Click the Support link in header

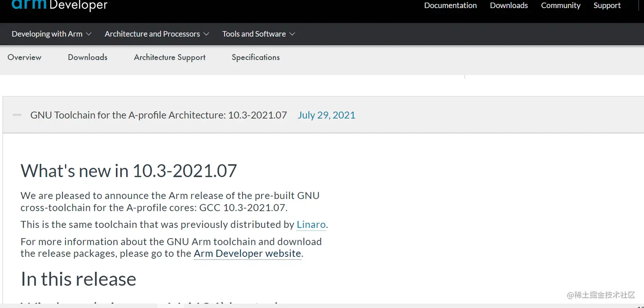coord(607,6)
